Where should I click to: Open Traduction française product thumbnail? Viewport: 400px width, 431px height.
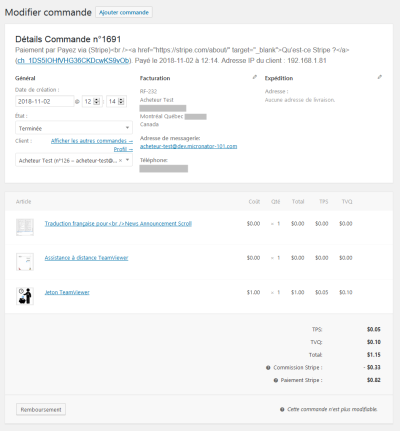pyautogui.click(x=25, y=227)
